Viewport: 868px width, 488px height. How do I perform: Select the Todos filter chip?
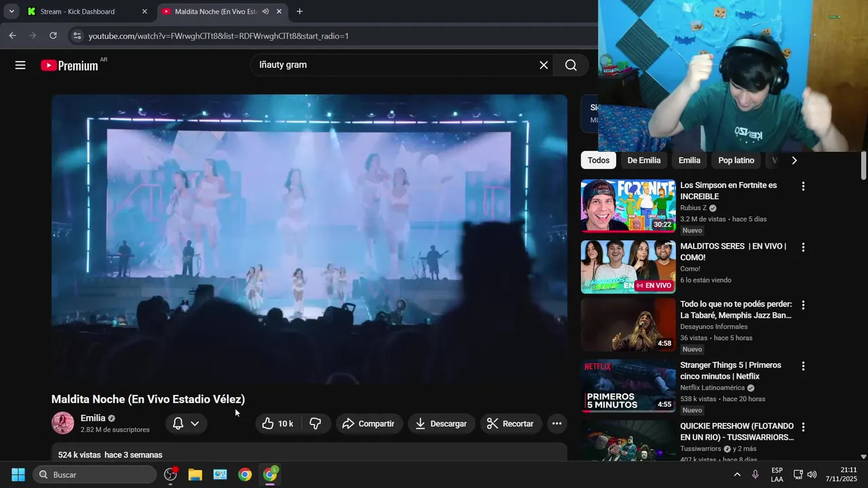click(x=598, y=161)
